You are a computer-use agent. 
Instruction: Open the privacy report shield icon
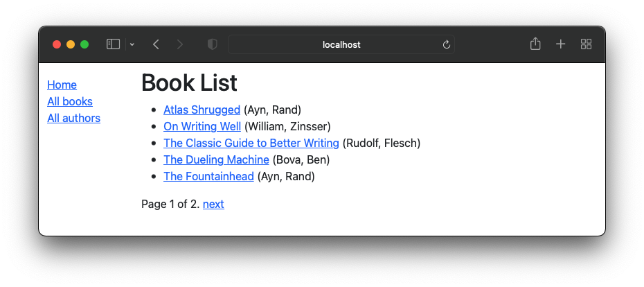[x=212, y=44]
